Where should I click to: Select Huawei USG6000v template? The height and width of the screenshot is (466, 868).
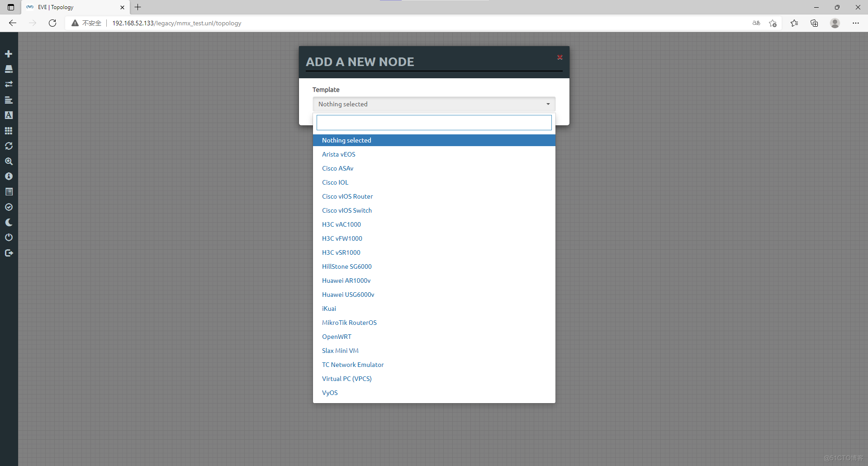434,295
